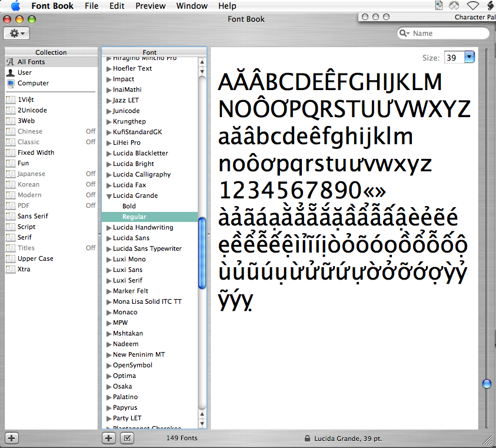
Task: Click the Collection column header
Action: (x=51, y=52)
